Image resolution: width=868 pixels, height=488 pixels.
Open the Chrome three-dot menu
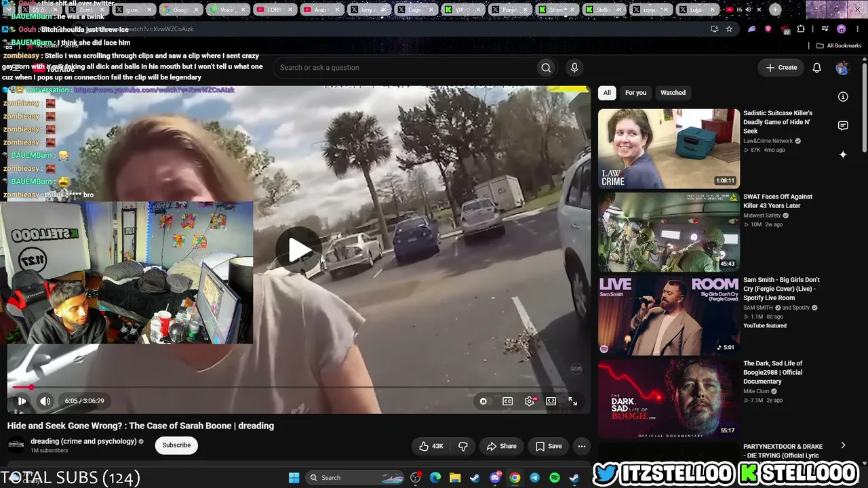click(x=858, y=29)
